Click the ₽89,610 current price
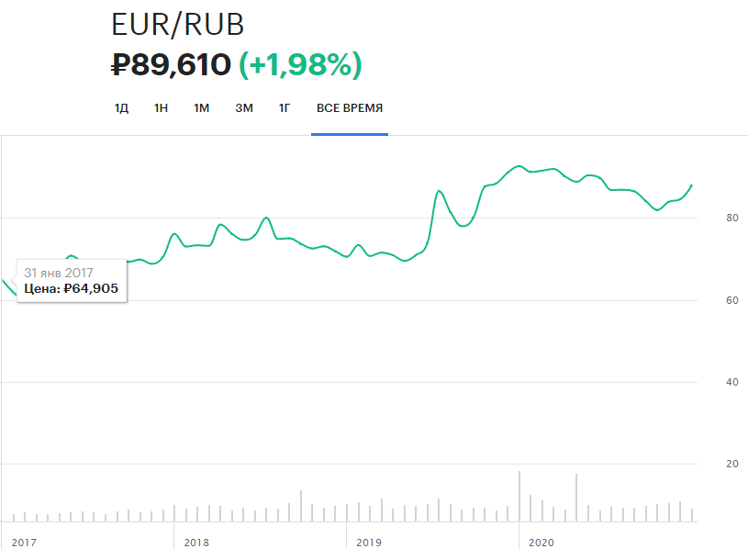 pos(171,65)
